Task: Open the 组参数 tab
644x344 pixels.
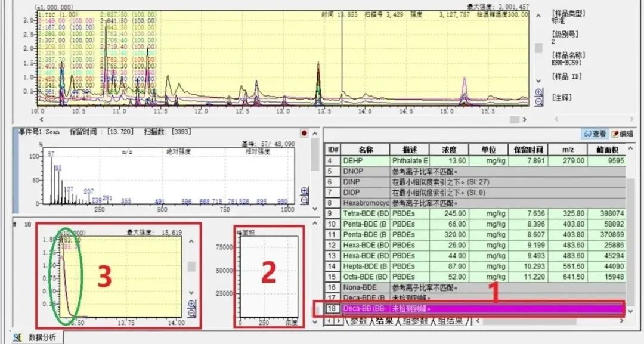Action: pos(417,321)
